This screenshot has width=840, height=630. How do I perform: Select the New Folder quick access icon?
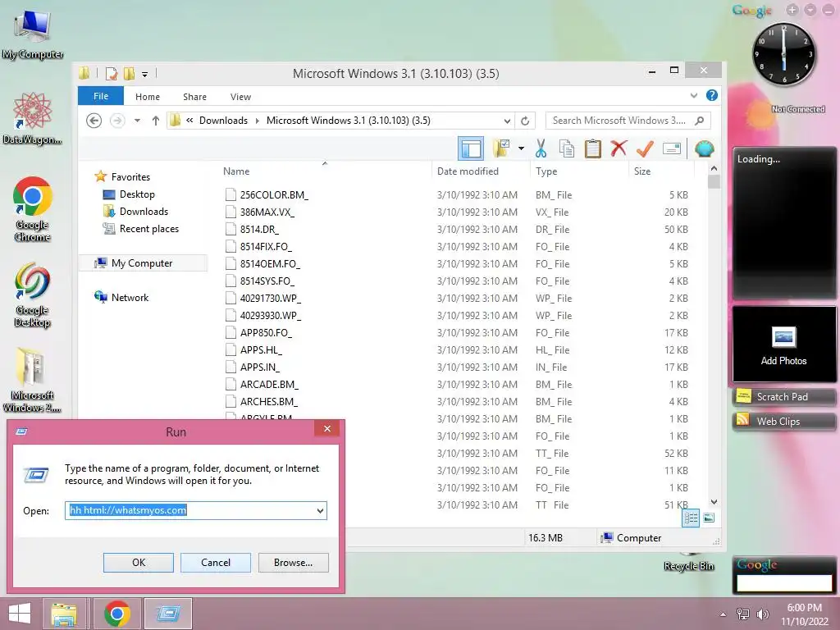(x=129, y=73)
